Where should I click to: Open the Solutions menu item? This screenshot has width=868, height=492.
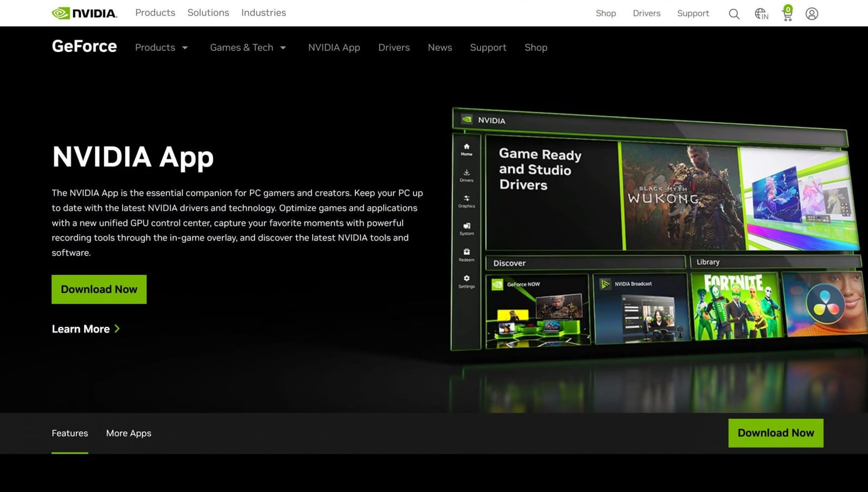208,12
